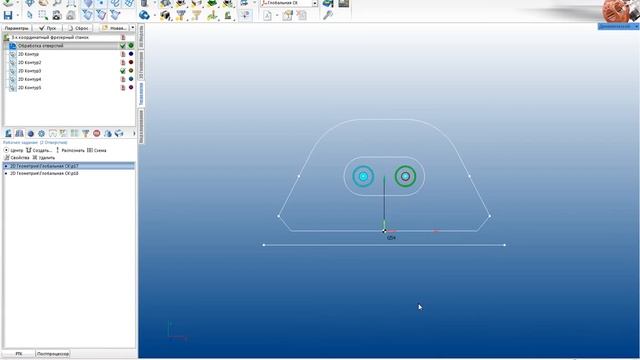
Task: Click the green axes icon in the toolbar
Action: [x=212, y=16]
